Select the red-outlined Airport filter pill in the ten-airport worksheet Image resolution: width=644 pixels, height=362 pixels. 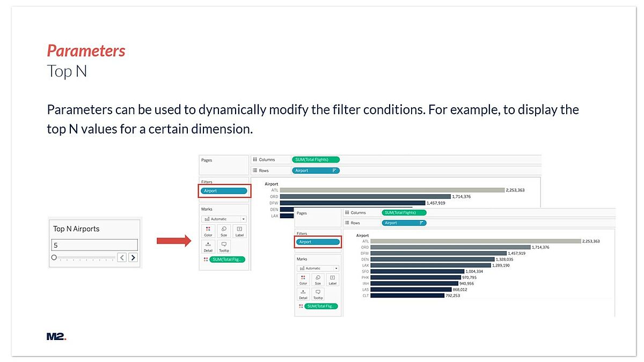(318, 242)
